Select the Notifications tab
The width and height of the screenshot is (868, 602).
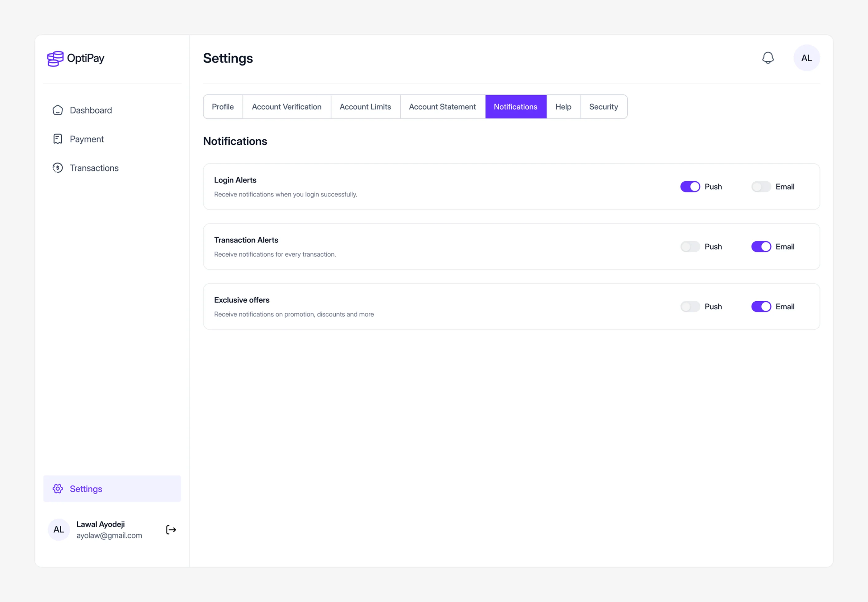(x=516, y=107)
